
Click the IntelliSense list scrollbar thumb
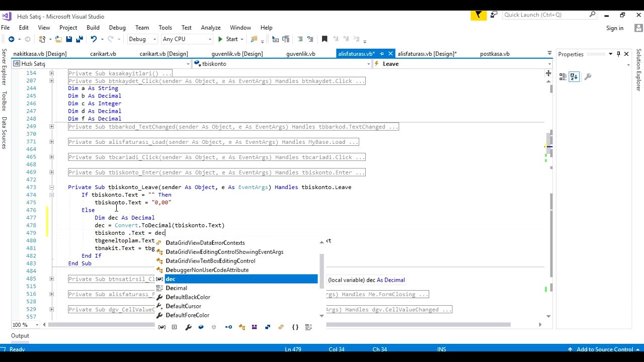[321, 271]
